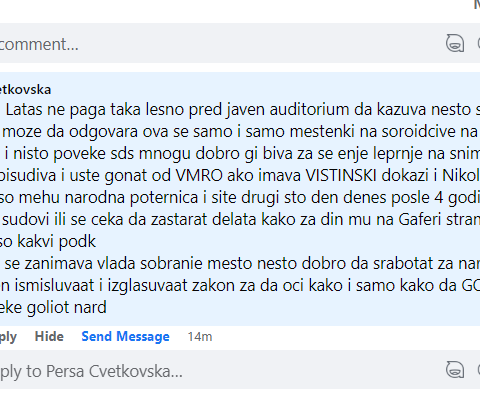Image resolution: width=480 pixels, height=397 pixels.
Task: Hide this comment using the Hide link
Action: (49, 336)
